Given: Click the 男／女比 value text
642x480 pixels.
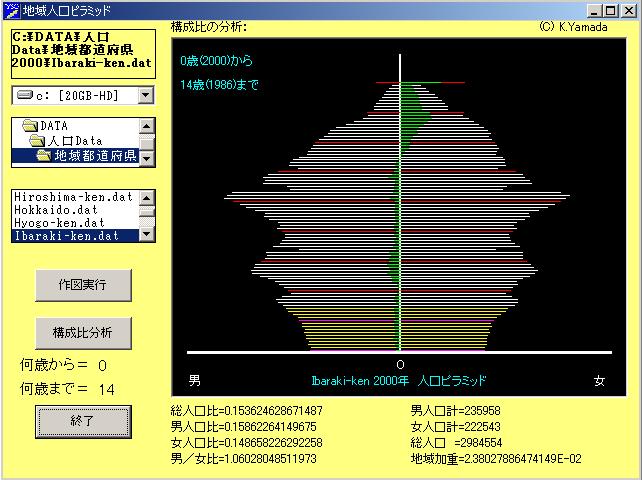Looking at the screenshot, I should (244, 459).
